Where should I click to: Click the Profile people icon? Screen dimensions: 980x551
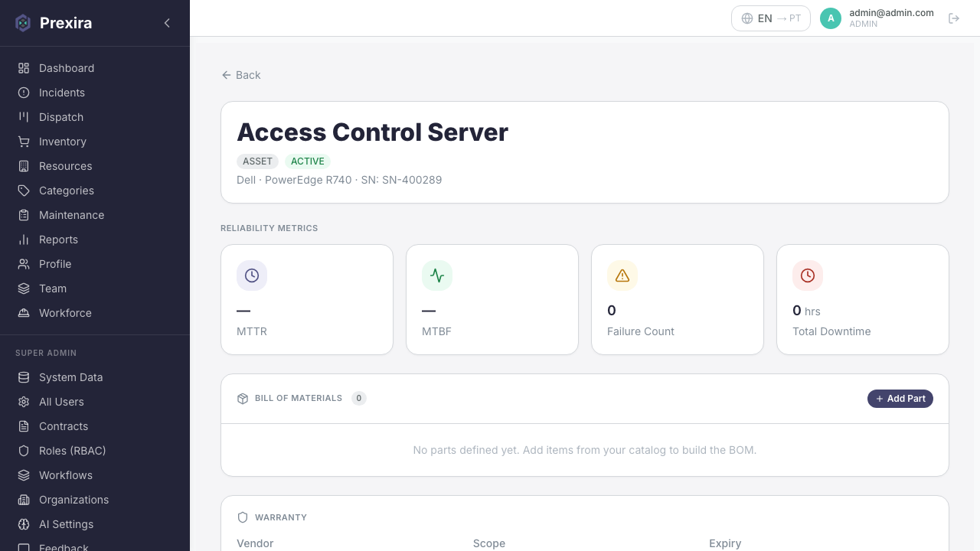(x=24, y=264)
